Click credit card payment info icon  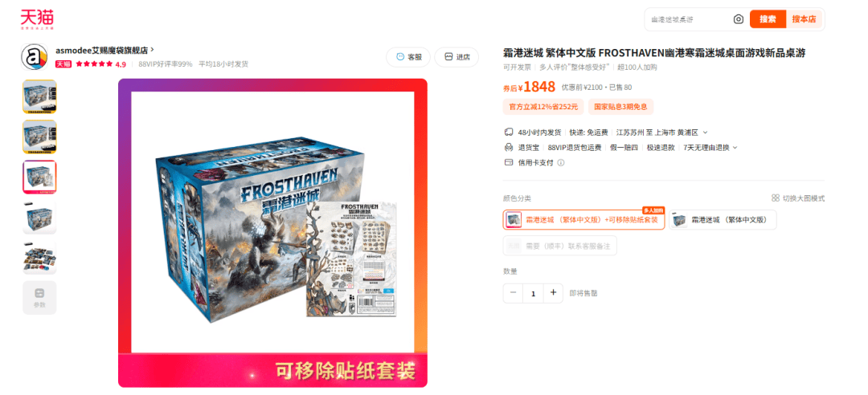click(x=561, y=163)
